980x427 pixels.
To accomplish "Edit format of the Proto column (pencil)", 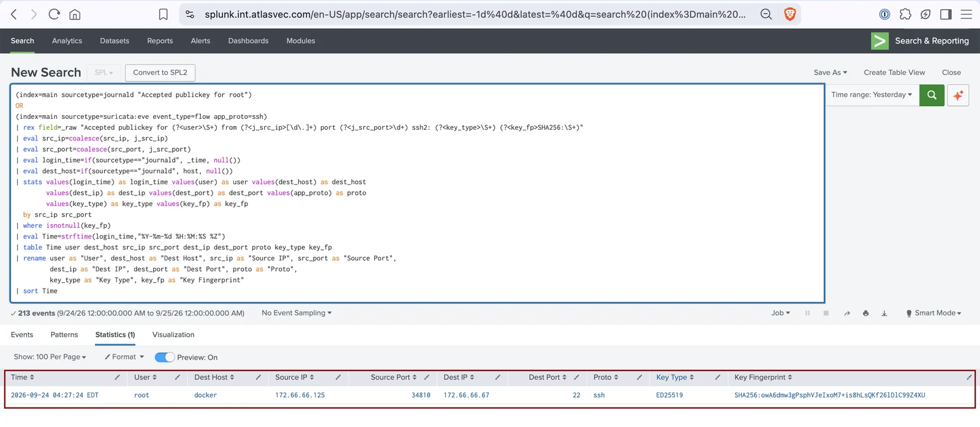I will tap(639, 377).
